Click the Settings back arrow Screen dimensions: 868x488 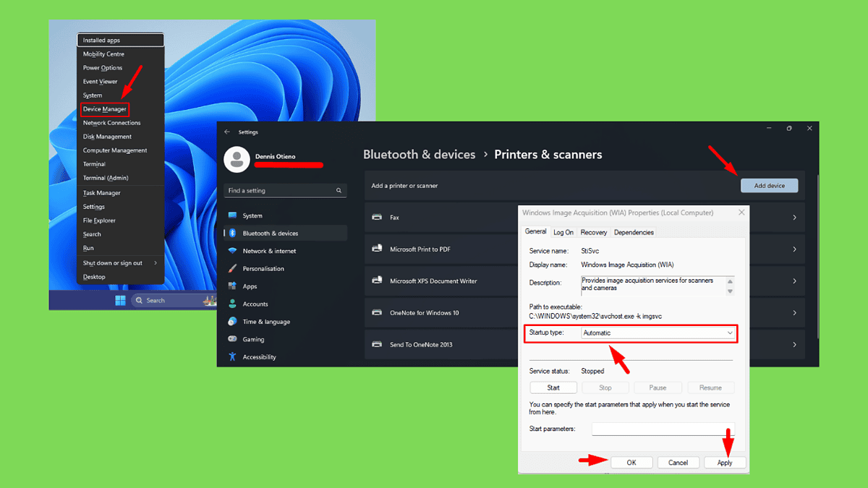pyautogui.click(x=227, y=132)
